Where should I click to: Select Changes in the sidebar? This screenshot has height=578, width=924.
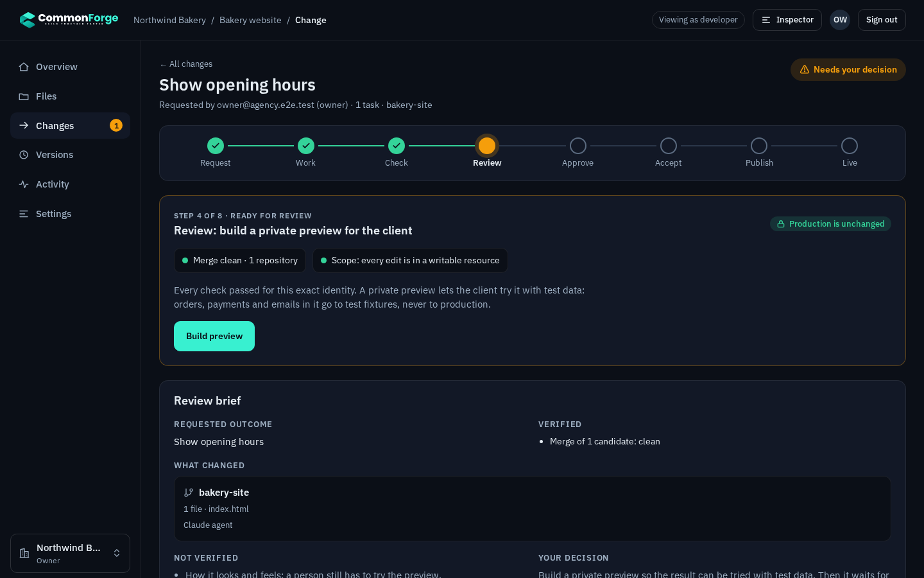click(70, 125)
